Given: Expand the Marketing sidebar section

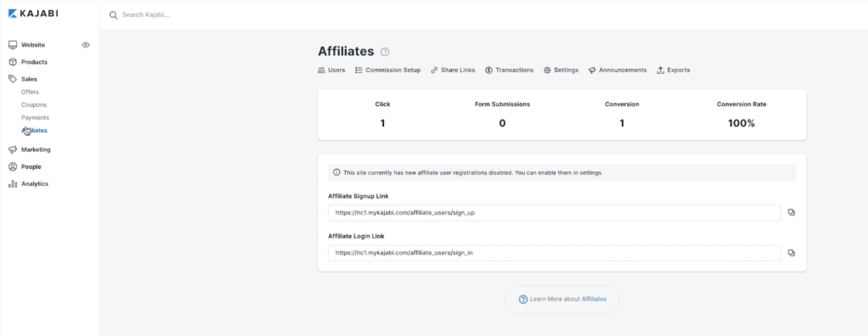Looking at the screenshot, I should [x=36, y=149].
